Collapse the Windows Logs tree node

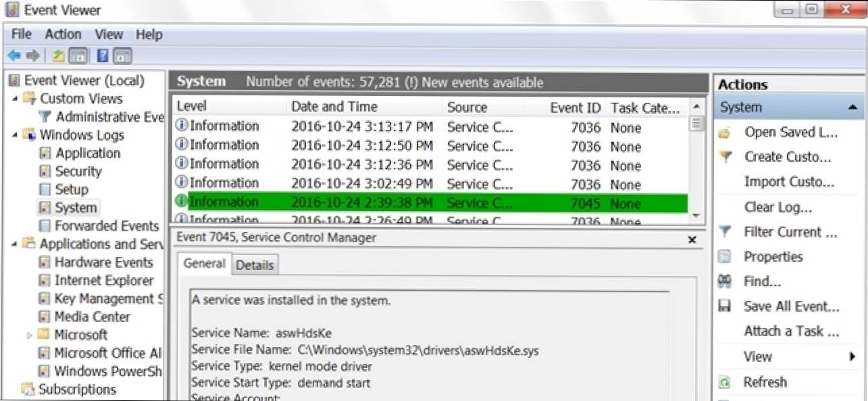click(x=14, y=135)
